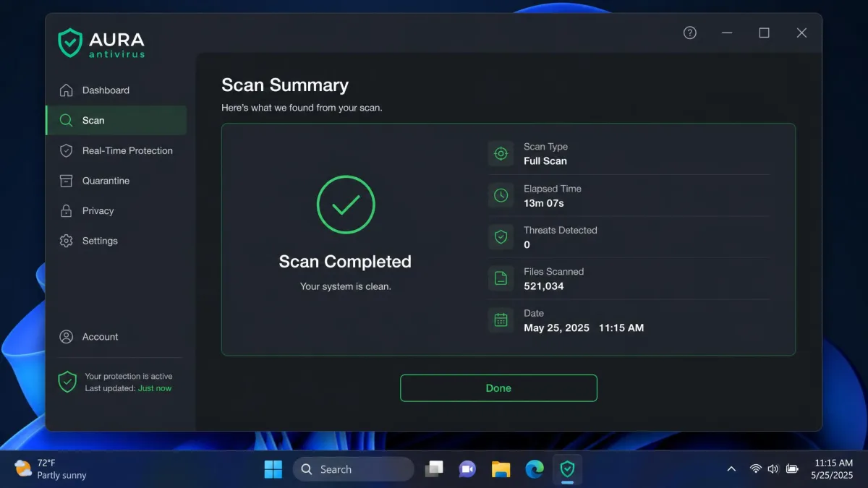Click the May 25, 2025 date value
Viewport: 868px width, 488px height.
(x=557, y=328)
